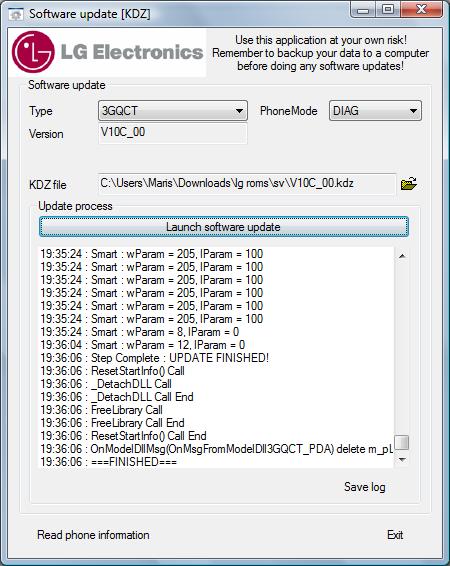
Task: Click the Exit button
Action: (395, 535)
